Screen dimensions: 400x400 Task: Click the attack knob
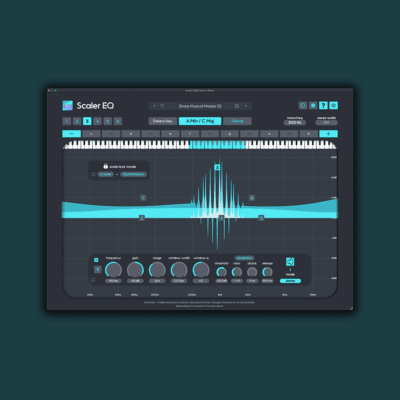click(252, 272)
